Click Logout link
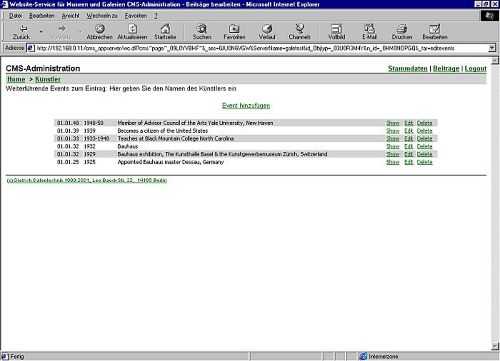 [x=475, y=69]
